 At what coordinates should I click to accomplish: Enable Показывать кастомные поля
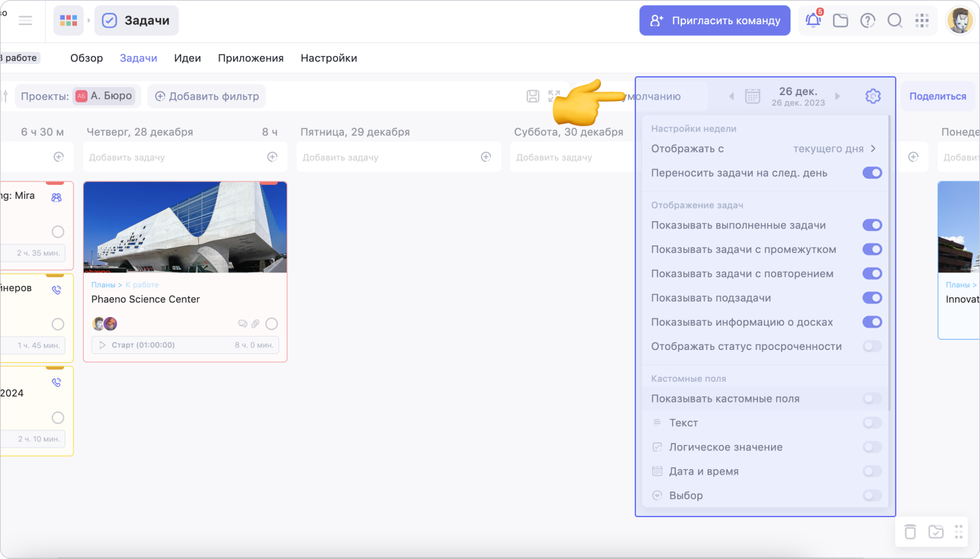(872, 399)
